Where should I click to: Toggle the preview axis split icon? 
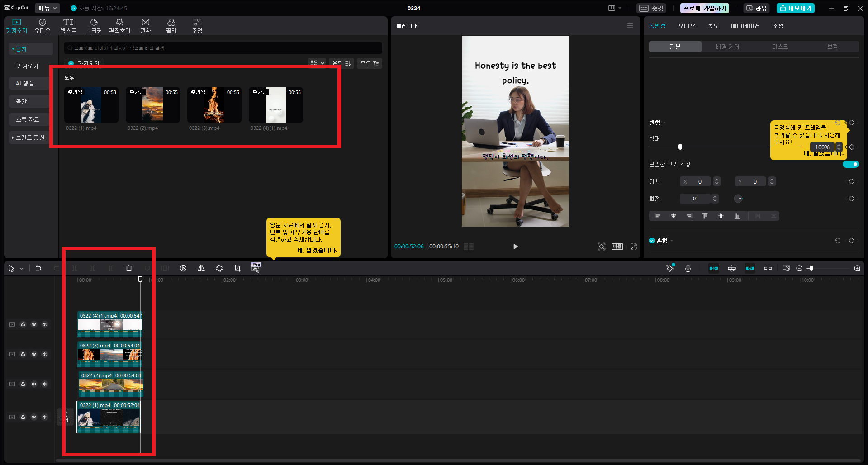[768, 268]
